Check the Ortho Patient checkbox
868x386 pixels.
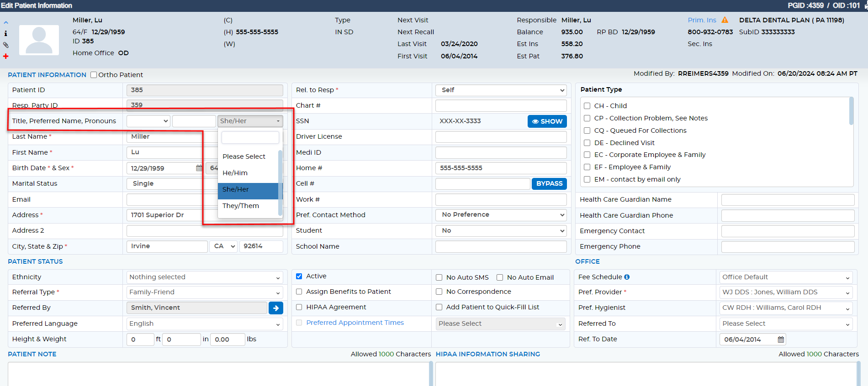94,75
